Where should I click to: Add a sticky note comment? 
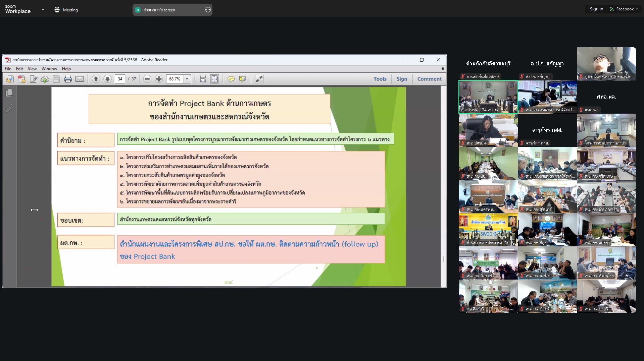[231, 79]
